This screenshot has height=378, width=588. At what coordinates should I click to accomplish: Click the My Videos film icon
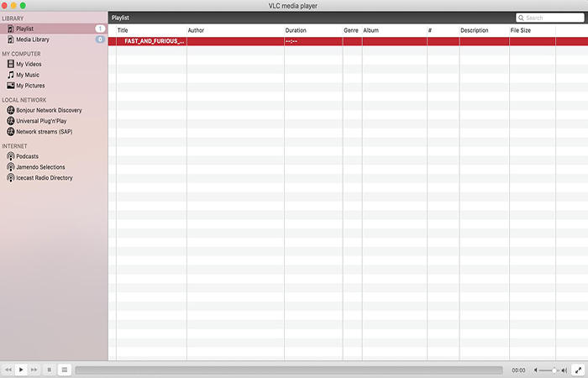coord(11,64)
